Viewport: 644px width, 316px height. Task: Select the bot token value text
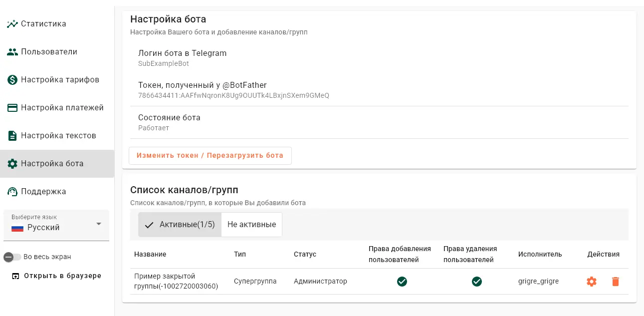pyautogui.click(x=233, y=95)
